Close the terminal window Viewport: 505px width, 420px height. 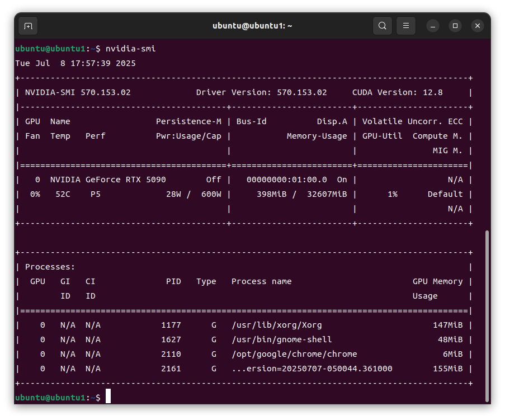(x=477, y=26)
